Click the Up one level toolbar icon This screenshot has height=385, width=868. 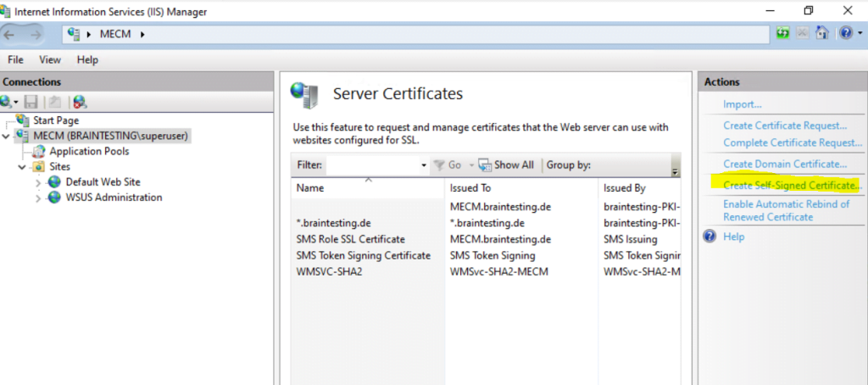54,102
